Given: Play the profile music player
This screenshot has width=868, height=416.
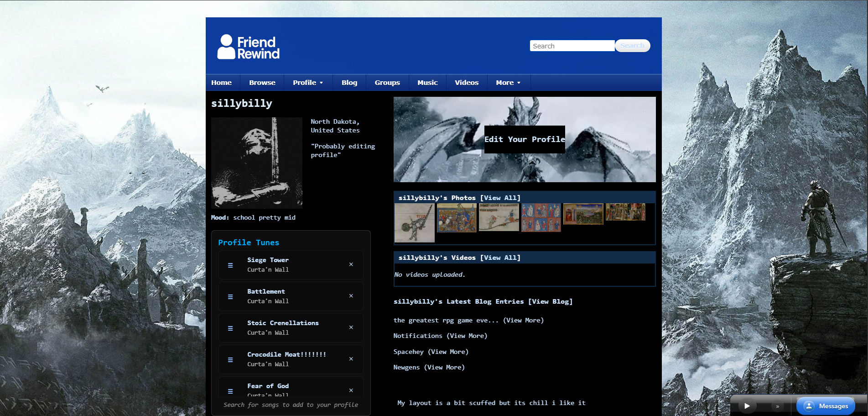Looking at the screenshot, I should [x=747, y=405].
